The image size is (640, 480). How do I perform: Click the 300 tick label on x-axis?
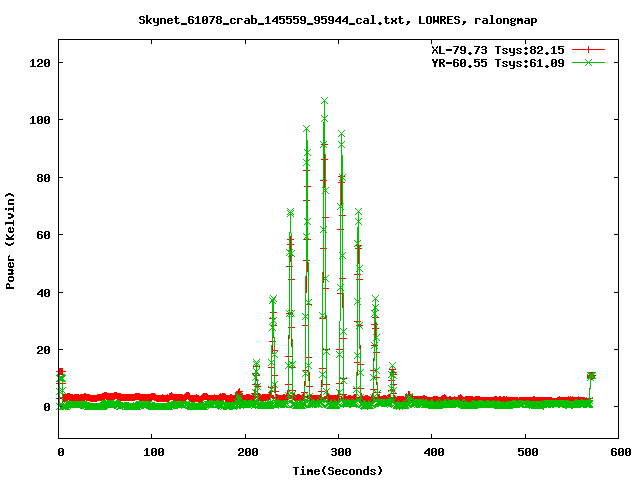pos(338,452)
